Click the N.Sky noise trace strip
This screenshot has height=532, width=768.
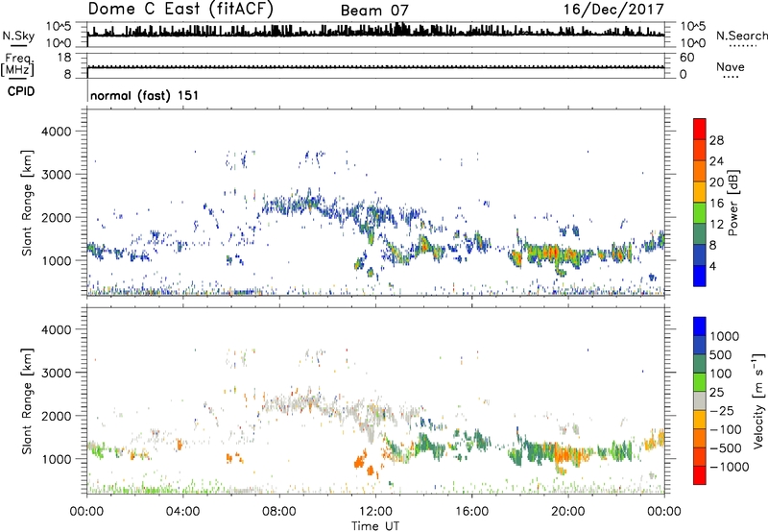click(375, 35)
